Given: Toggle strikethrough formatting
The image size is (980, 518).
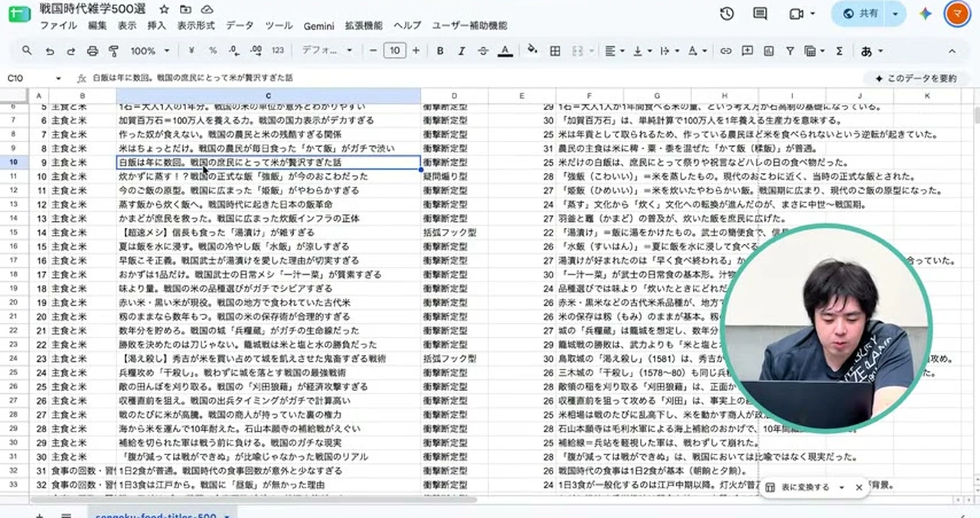Looking at the screenshot, I should click(x=483, y=50).
